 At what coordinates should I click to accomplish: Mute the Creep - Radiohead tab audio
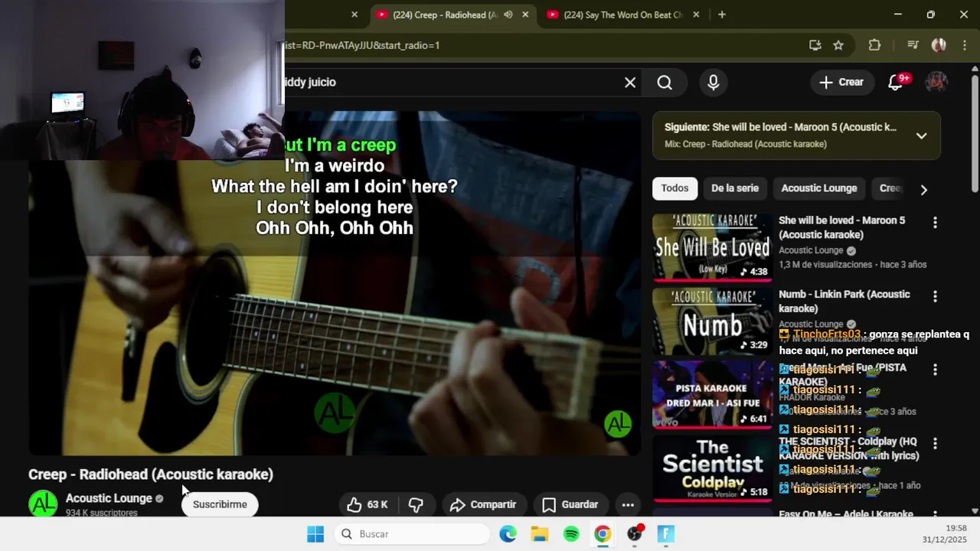(508, 15)
